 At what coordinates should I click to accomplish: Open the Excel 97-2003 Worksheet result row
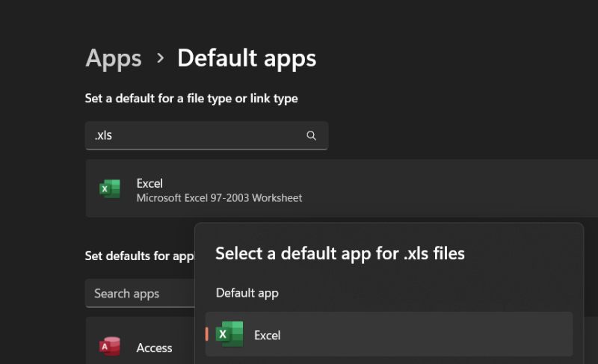click(x=342, y=188)
